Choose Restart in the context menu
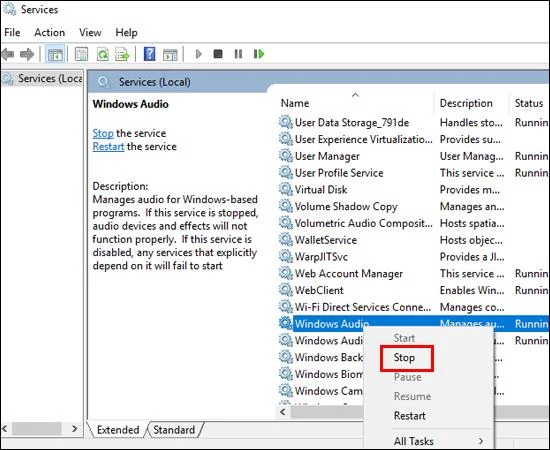Screen dimensions: 550x450 click(409, 416)
